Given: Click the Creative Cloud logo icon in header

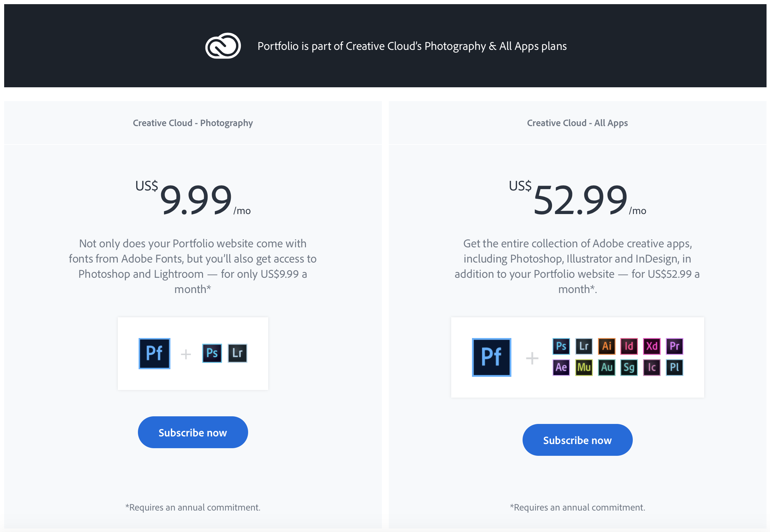Looking at the screenshot, I should tap(224, 46).
